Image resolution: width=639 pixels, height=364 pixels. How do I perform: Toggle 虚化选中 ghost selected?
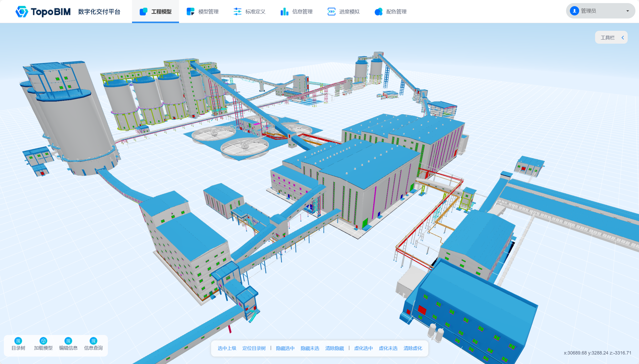(363, 348)
